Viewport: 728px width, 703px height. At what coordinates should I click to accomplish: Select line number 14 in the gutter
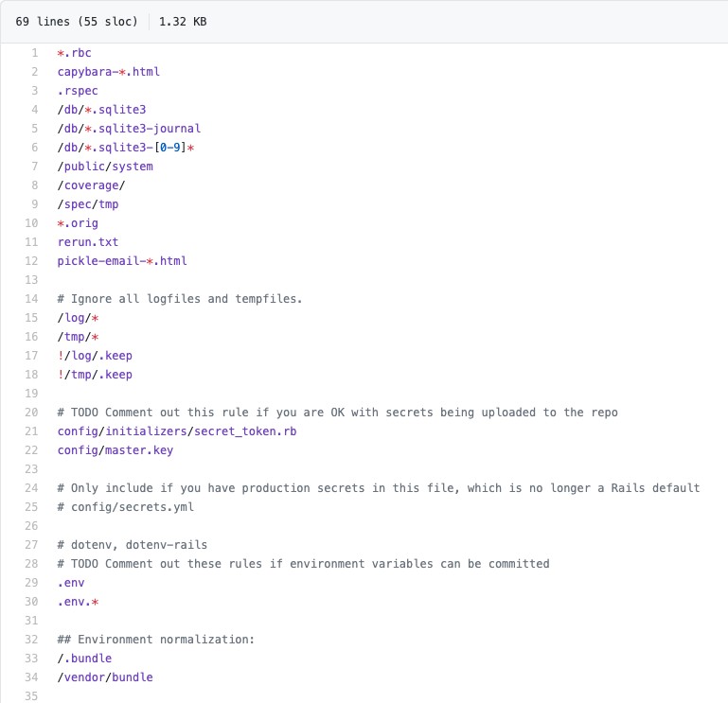[x=32, y=299]
